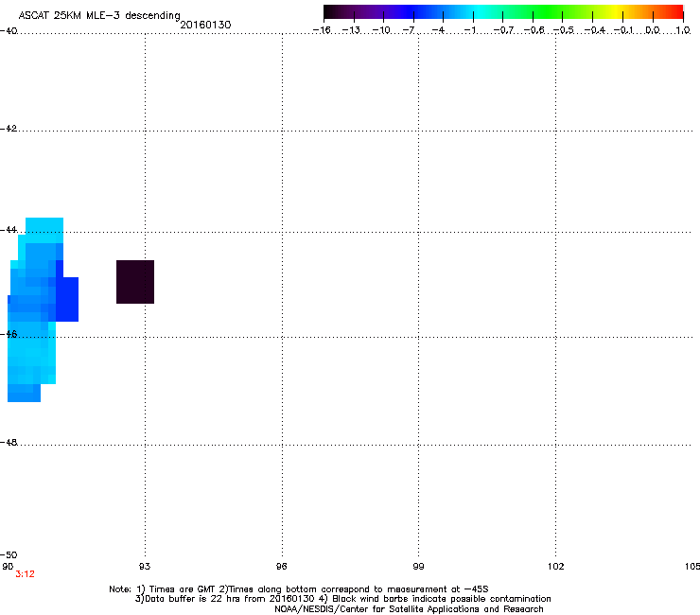Click the dark blue data block
The image size is (700, 615).
67,299
